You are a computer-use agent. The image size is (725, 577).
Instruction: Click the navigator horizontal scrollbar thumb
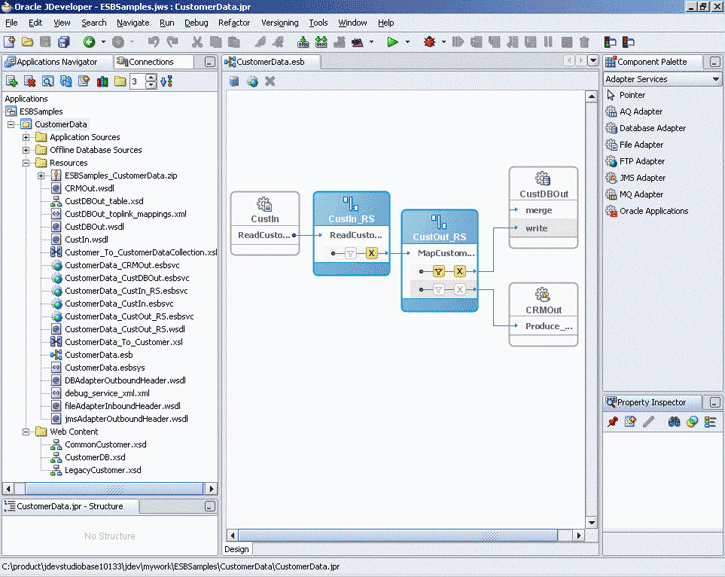[x=114, y=489]
